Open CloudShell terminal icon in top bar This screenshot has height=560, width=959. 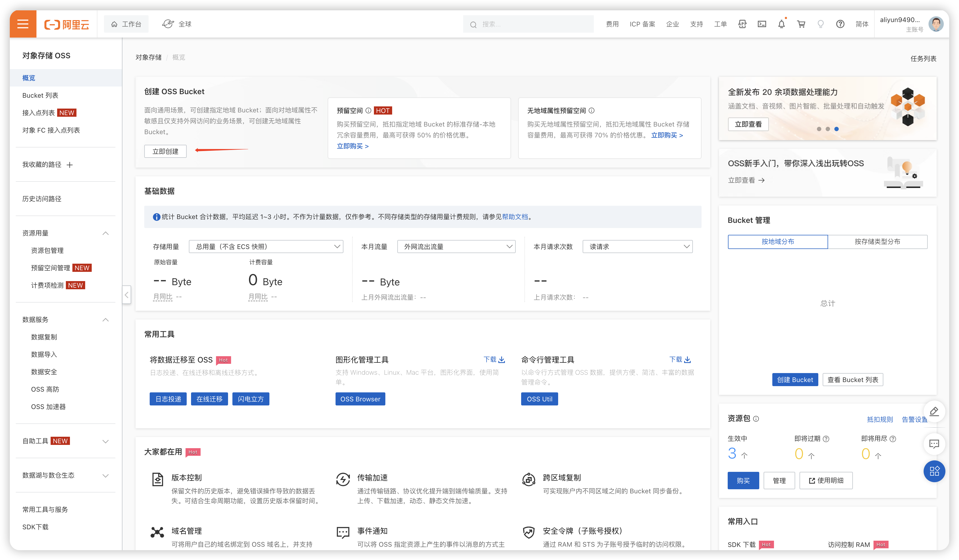(x=762, y=24)
